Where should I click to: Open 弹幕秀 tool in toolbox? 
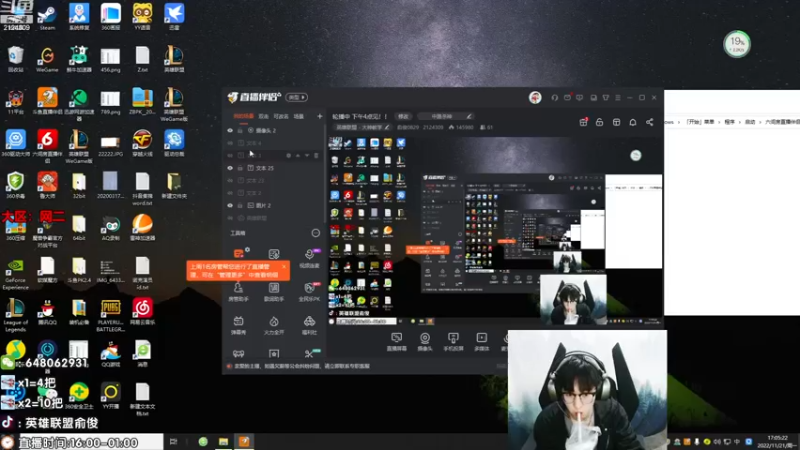[238, 324]
